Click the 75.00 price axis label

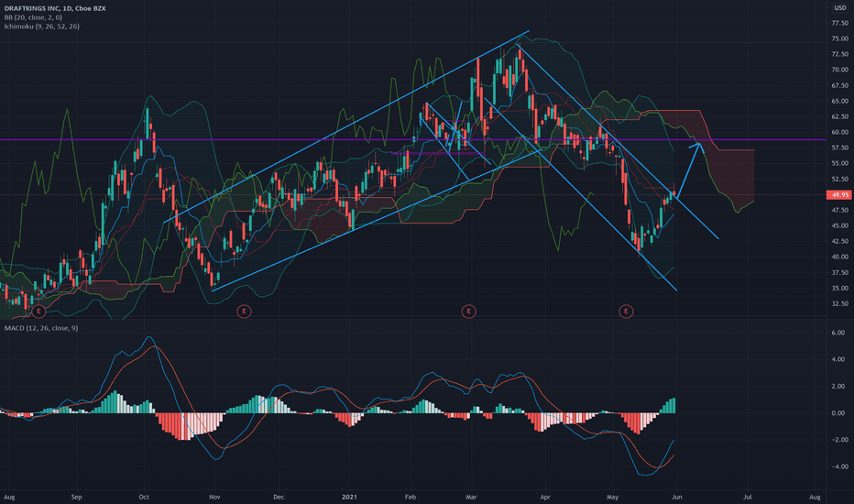tap(840, 38)
